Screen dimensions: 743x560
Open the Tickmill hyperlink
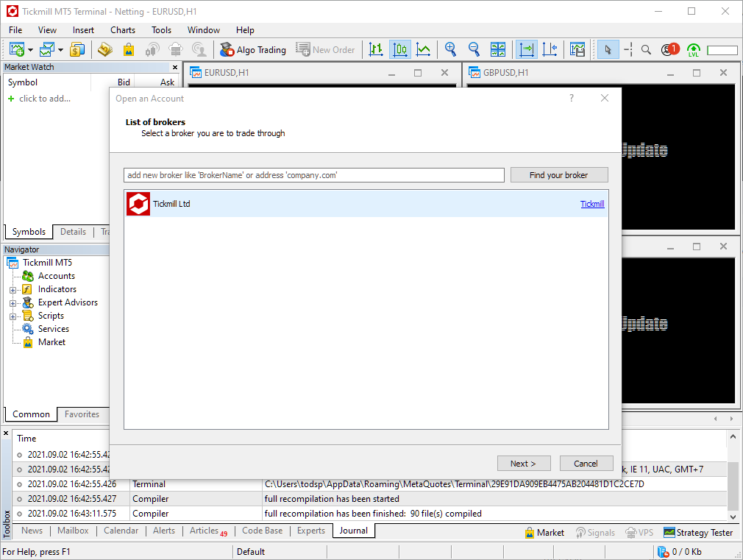[x=592, y=204]
